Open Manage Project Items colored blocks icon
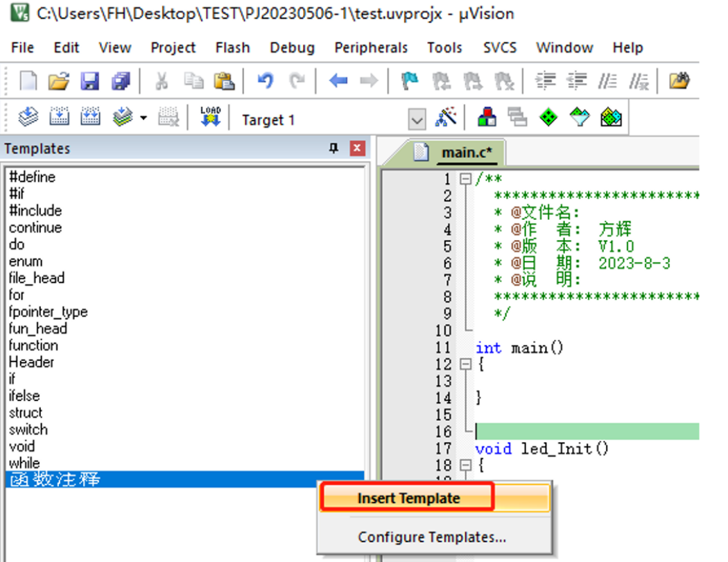The height and width of the screenshot is (562, 728). (487, 118)
